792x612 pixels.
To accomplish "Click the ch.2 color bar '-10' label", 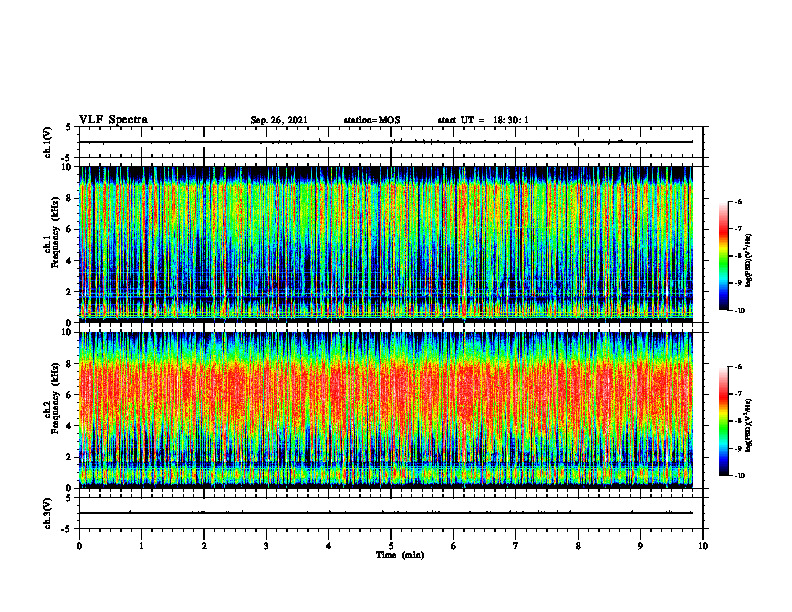I will (x=740, y=476).
